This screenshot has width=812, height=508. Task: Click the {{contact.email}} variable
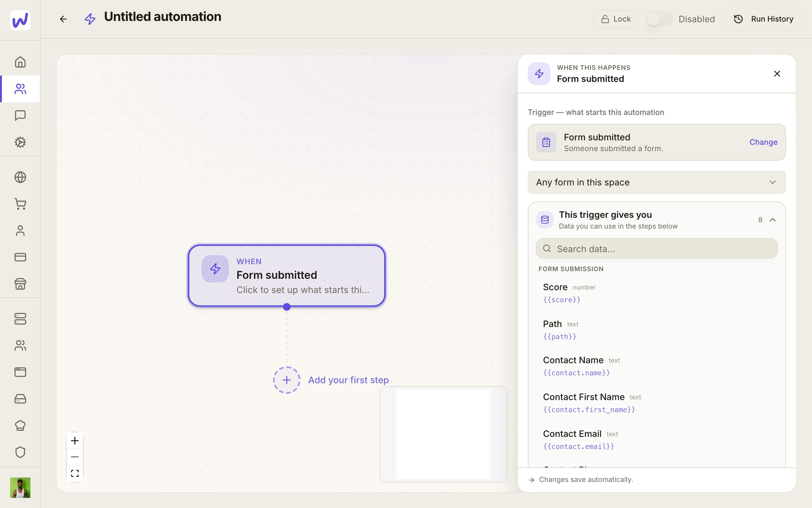[579, 446]
